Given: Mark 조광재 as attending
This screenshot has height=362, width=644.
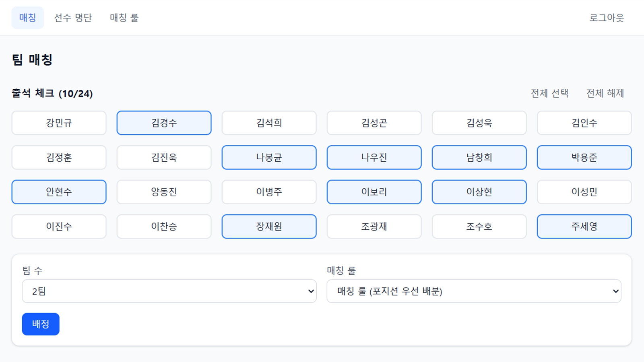Looking at the screenshot, I should (x=374, y=226).
